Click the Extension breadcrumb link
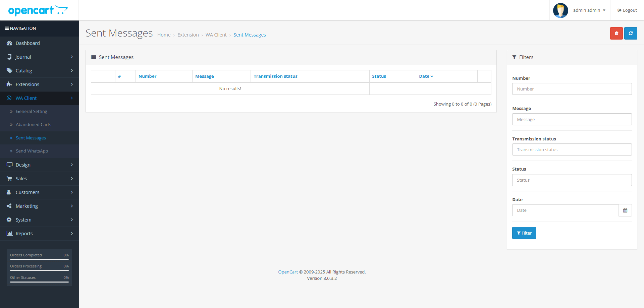Image resolution: width=644 pixels, height=308 pixels. pyautogui.click(x=188, y=35)
